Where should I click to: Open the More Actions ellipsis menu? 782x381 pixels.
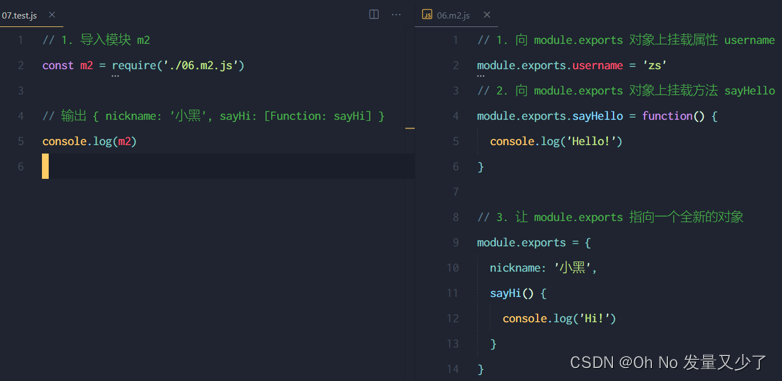396,14
